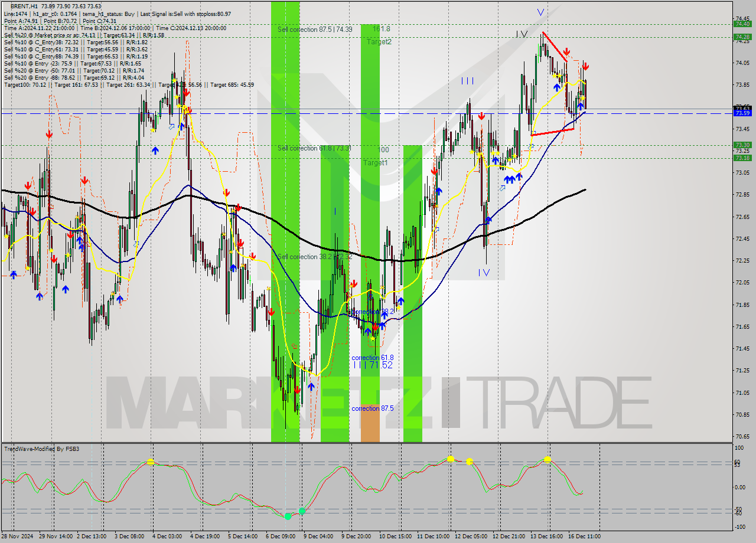Click the green 74.28 price tag
Screen dimensions: 756x543
click(x=742, y=37)
